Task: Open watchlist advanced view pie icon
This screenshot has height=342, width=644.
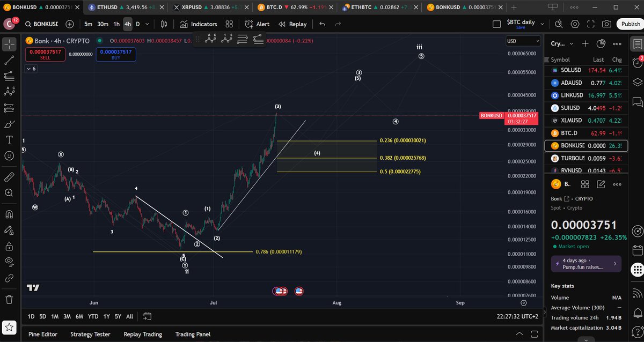Action: [602, 44]
